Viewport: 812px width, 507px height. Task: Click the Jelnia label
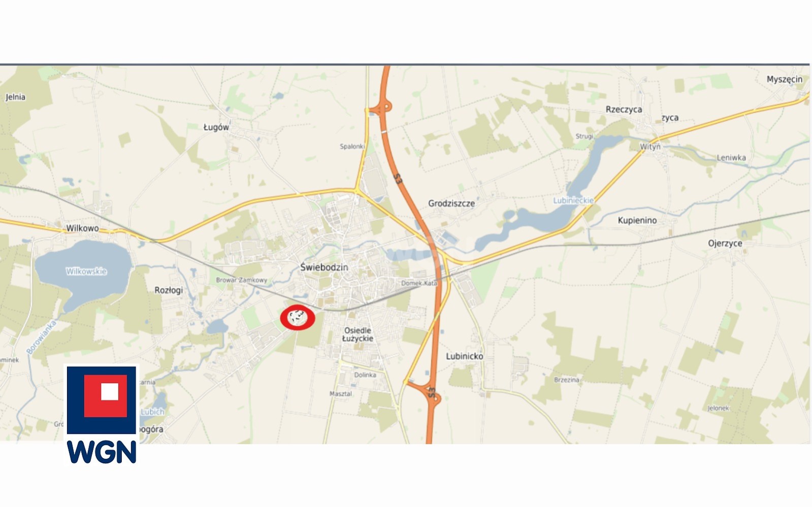(x=15, y=97)
